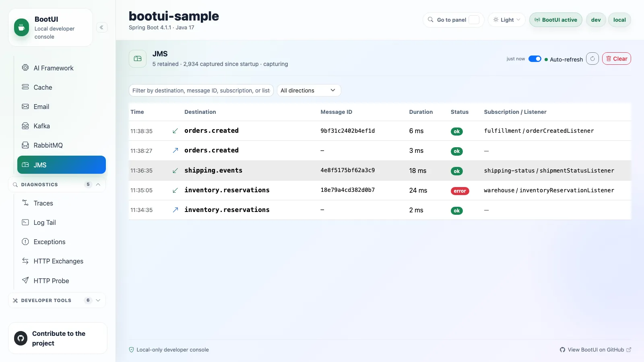
Task: Select the shipping.events message row
Action: click(380, 171)
